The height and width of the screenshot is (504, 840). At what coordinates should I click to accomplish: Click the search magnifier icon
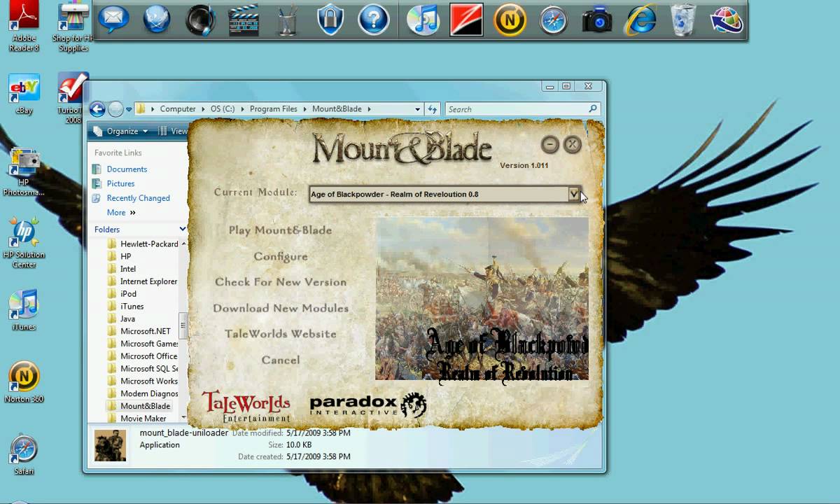[x=593, y=108]
